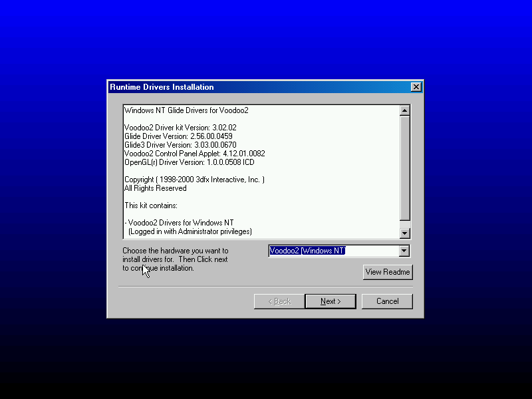
Task: Click the Voodoo2 Driver kit Version line
Action: pos(180,128)
